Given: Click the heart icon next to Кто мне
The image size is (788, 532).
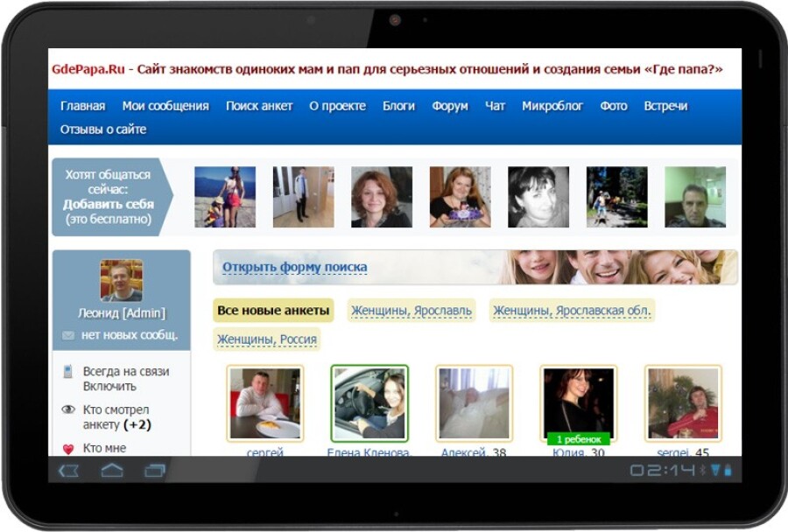Looking at the screenshot, I should 68,449.
